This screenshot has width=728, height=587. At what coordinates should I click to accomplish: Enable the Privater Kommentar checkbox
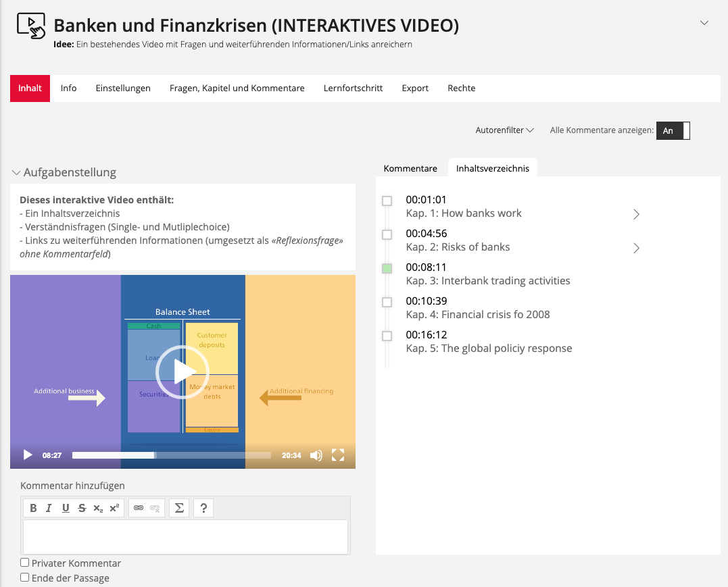[25, 563]
